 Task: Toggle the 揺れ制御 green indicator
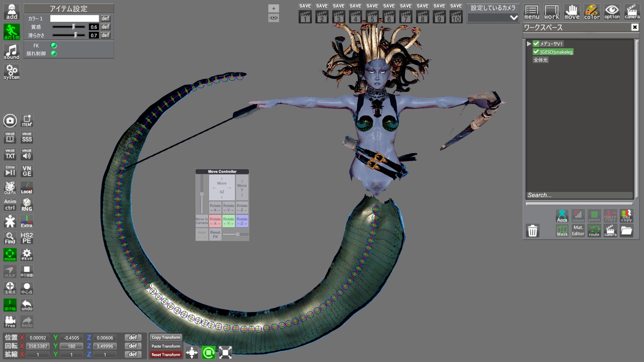tap(54, 53)
